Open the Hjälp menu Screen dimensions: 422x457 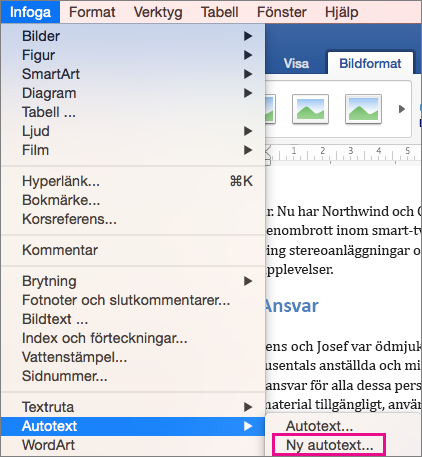pos(342,12)
